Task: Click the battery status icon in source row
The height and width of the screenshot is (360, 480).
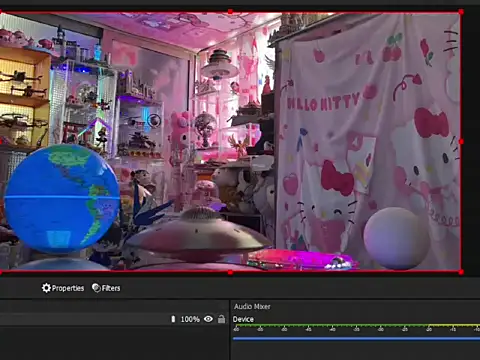Action: [x=173, y=319]
